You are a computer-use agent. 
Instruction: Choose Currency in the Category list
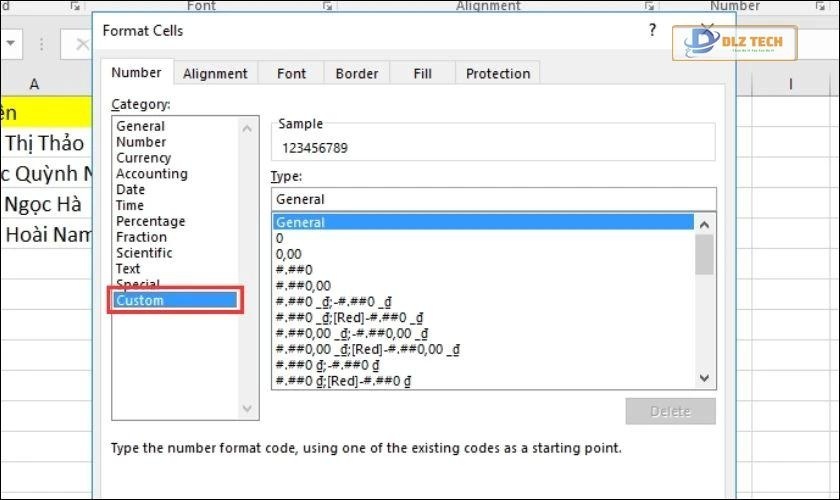point(143,158)
